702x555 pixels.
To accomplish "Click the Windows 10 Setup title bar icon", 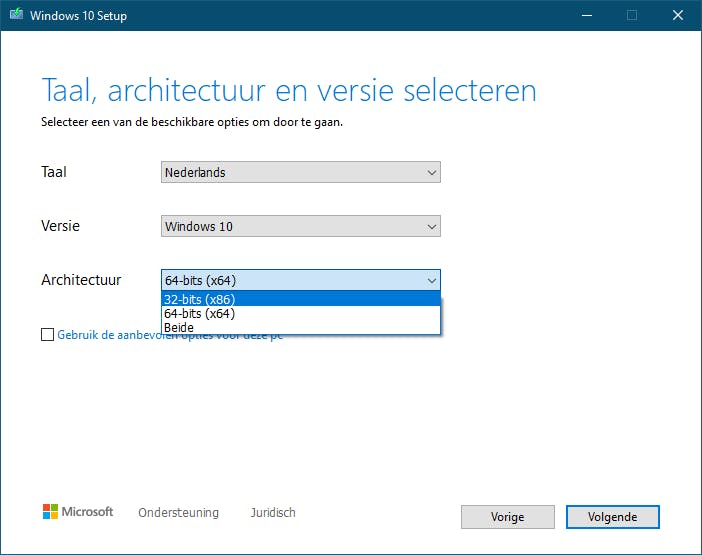I will click(x=17, y=14).
